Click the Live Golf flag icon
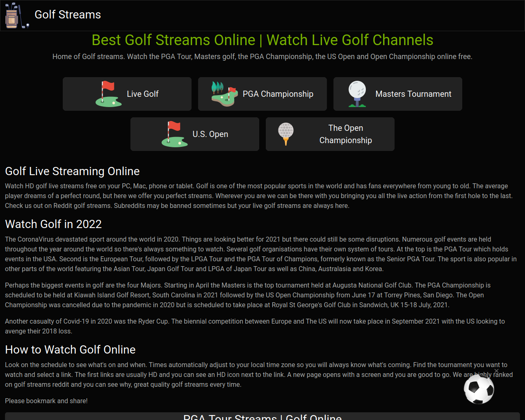Image resolution: width=525 pixels, height=420 pixels. [109, 94]
